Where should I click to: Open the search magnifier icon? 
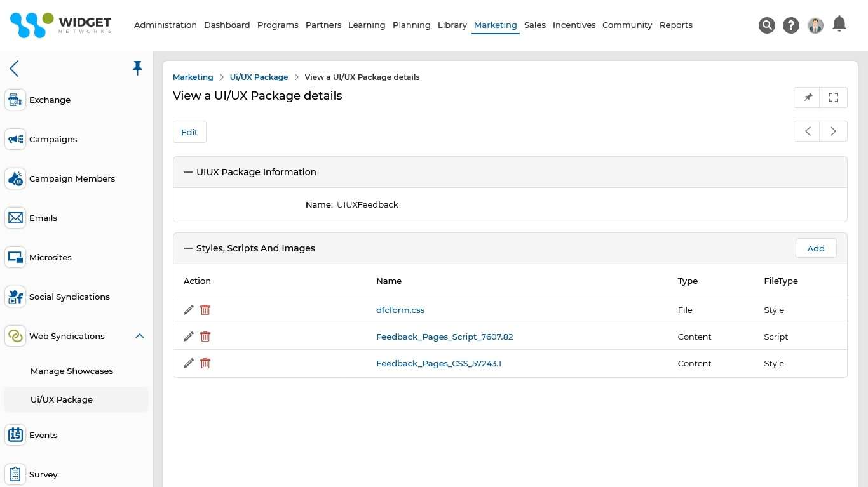click(x=767, y=25)
